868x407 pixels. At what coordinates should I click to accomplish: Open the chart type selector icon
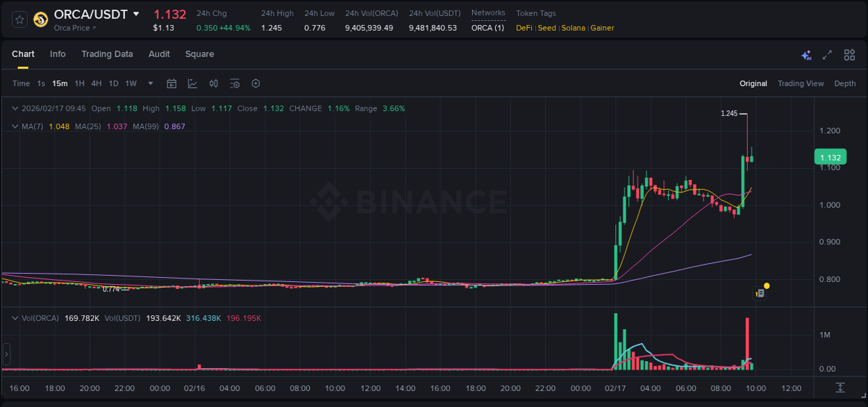192,83
